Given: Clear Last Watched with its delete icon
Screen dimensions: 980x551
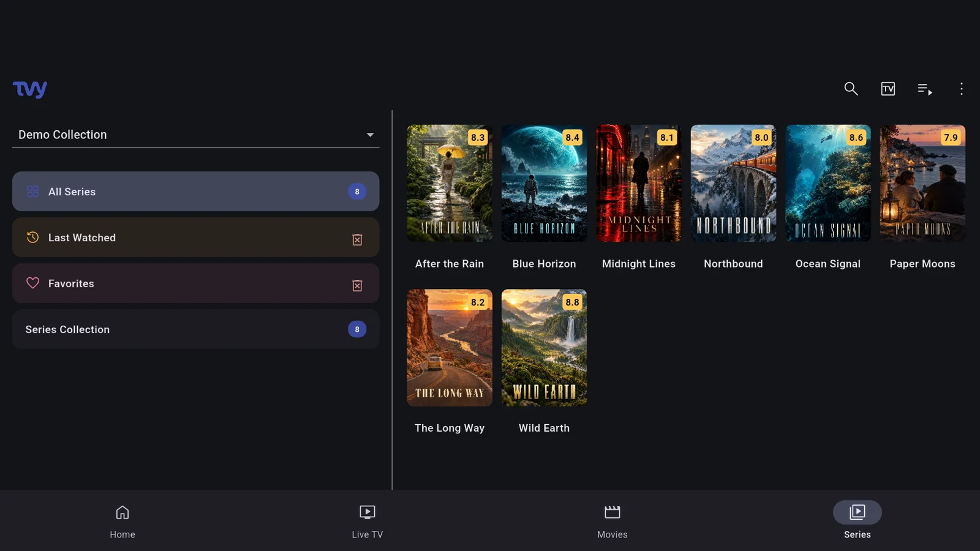Looking at the screenshot, I should [x=357, y=239].
